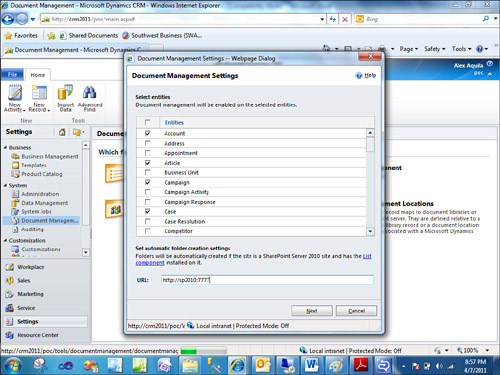Click the Help icon in dialog

click(x=359, y=76)
